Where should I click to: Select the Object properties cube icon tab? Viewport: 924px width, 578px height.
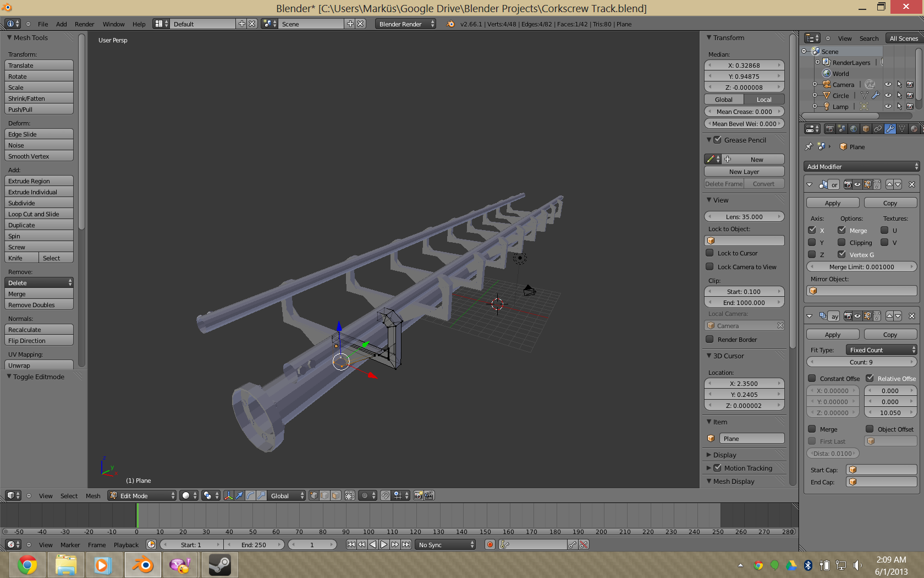pyautogui.click(x=866, y=129)
